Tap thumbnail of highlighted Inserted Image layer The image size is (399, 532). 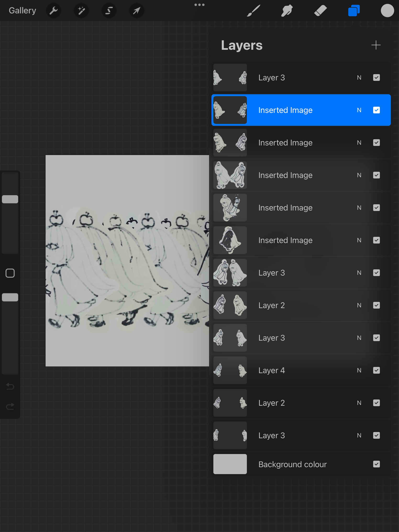[230, 110]
